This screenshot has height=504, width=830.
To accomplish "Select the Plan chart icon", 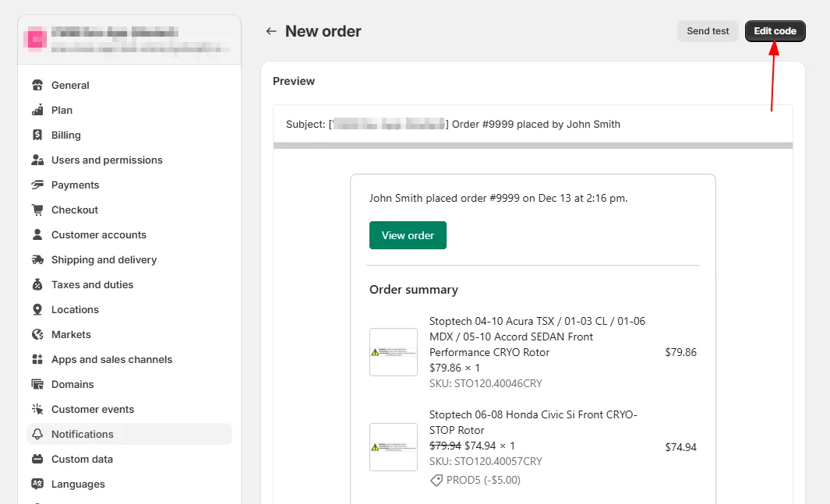I will 37,110.
